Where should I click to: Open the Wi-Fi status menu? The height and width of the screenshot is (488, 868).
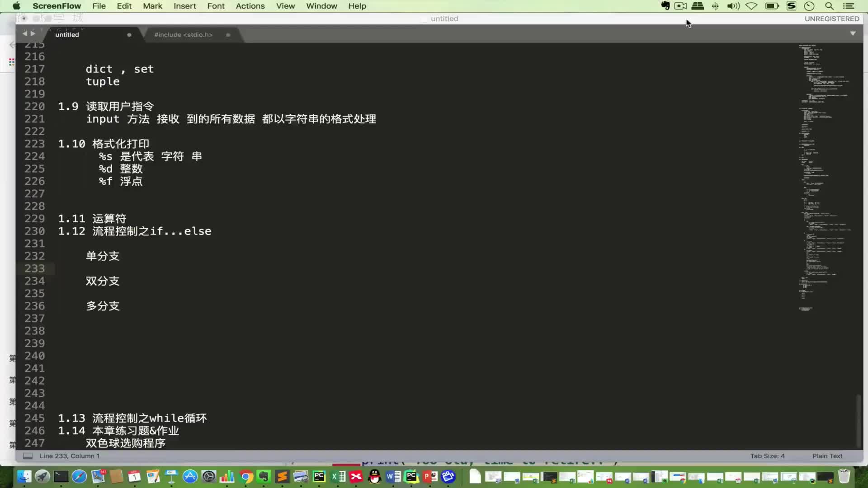click(751, 6)
